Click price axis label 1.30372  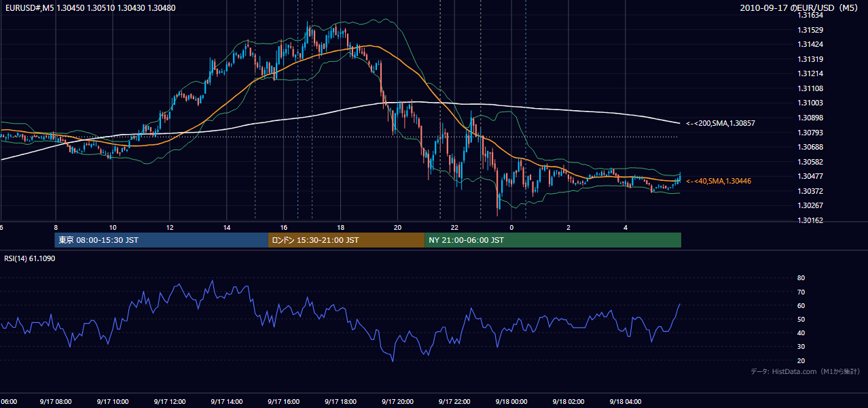pyautogui.click(x=812, y=191)
